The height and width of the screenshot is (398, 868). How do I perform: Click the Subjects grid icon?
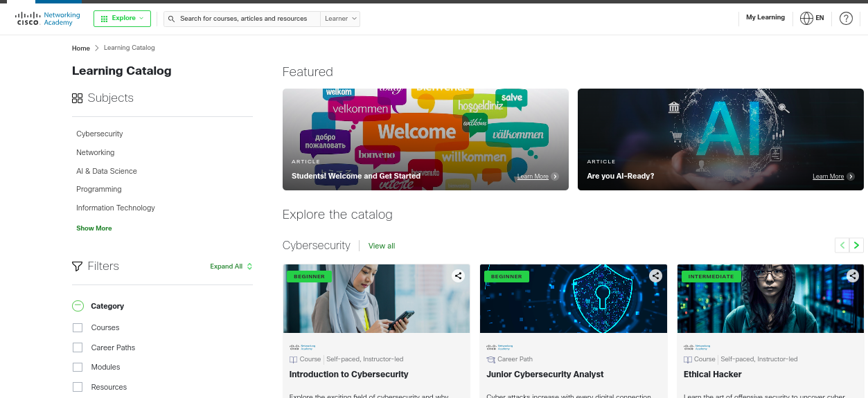(x=78, y=98)
